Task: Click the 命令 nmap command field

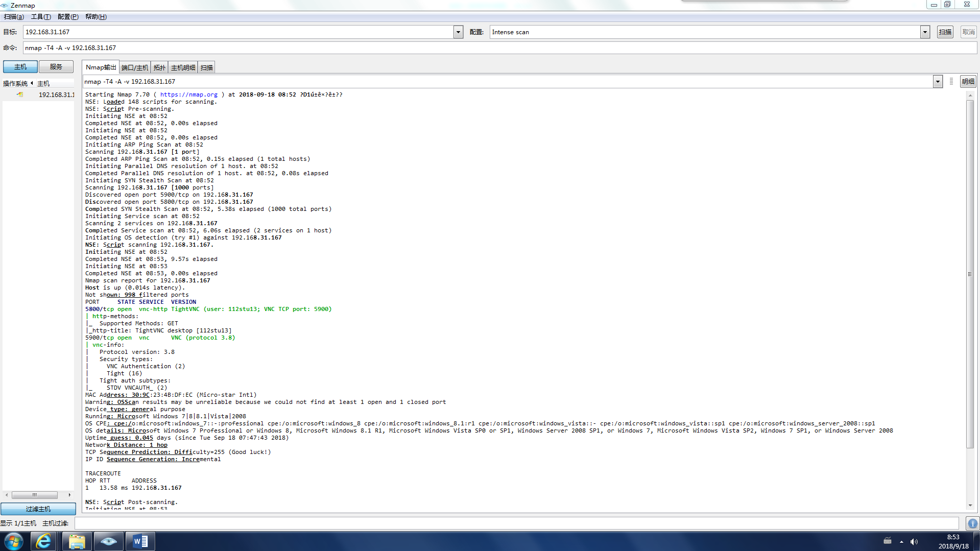Action: [x=500, y=48]
